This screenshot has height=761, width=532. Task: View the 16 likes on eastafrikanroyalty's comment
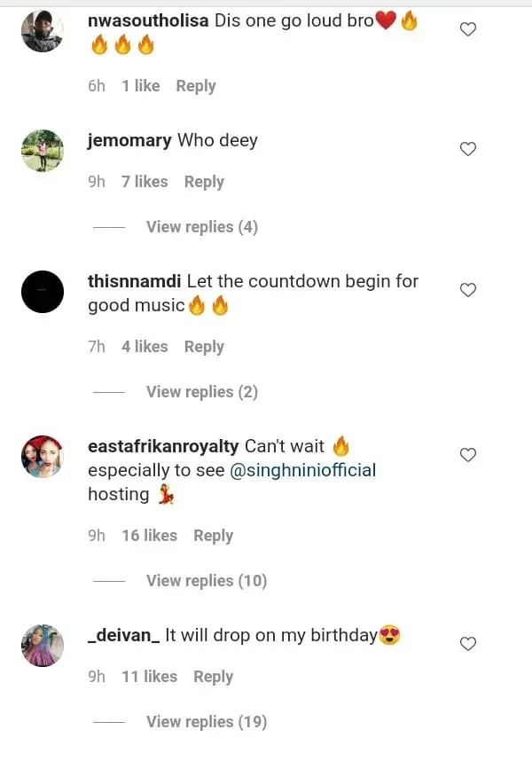coord(149,536)
